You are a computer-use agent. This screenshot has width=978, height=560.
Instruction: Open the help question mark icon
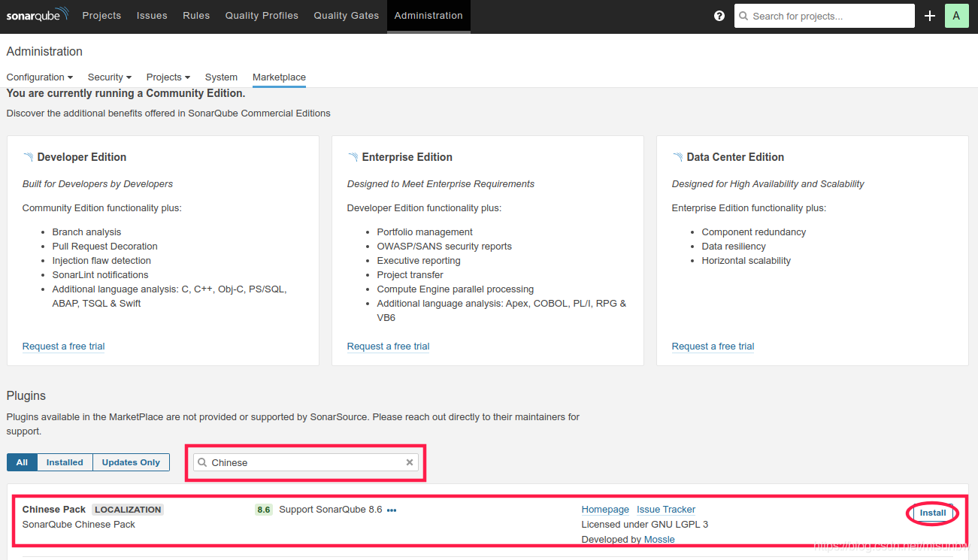[x=719, y=16]
